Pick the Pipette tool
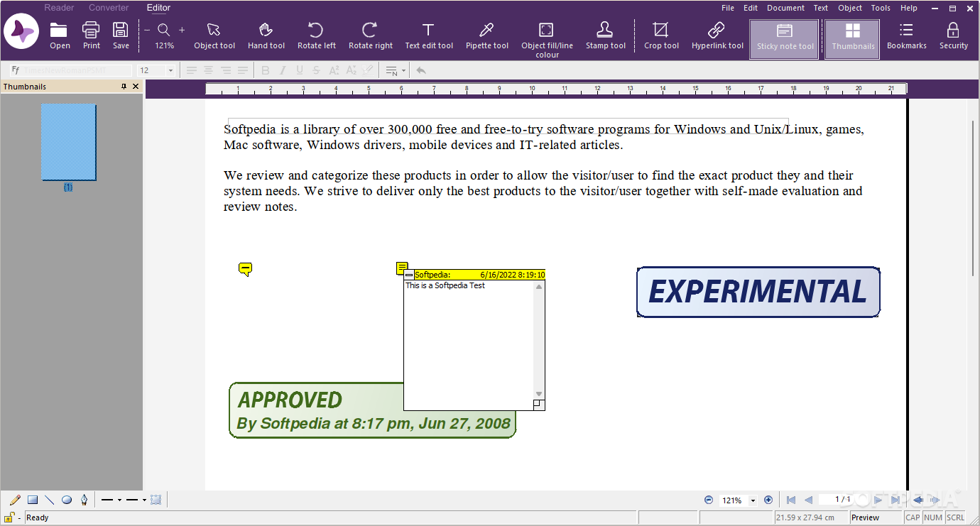This screenshot has height=526, width=980. tap(487, 35)
